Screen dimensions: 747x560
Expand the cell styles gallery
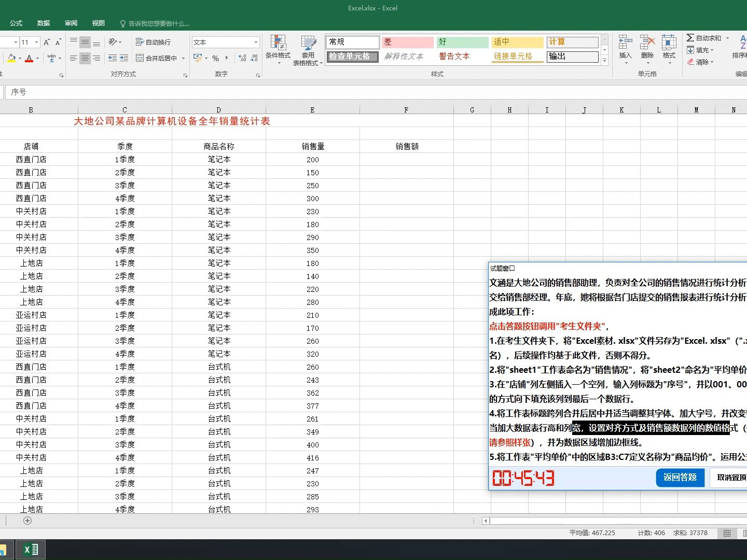pyautogui.click(x=604, y=61)
